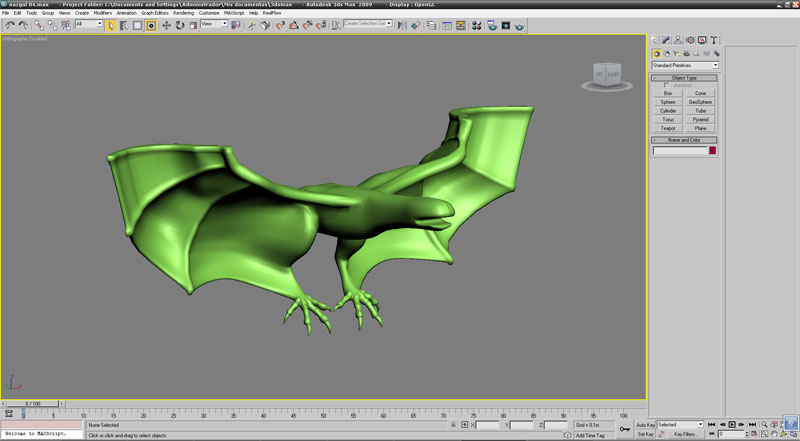The width and height of the screenshot is (800, 441).
Task: Switch to the Display command panel tab
Action: (702, 40)
